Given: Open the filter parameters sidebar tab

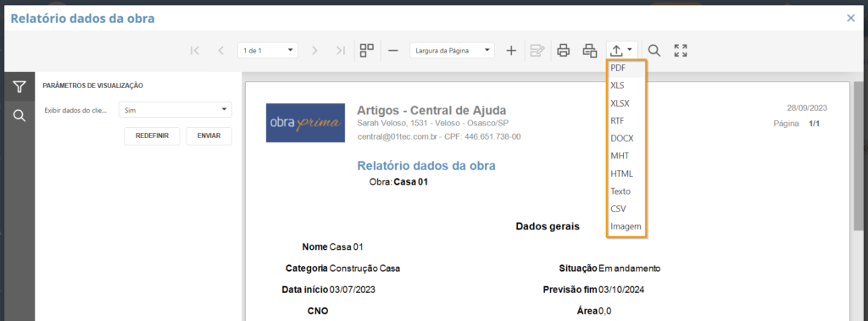Looking at the screenshot, I should (x=19, y=87).
